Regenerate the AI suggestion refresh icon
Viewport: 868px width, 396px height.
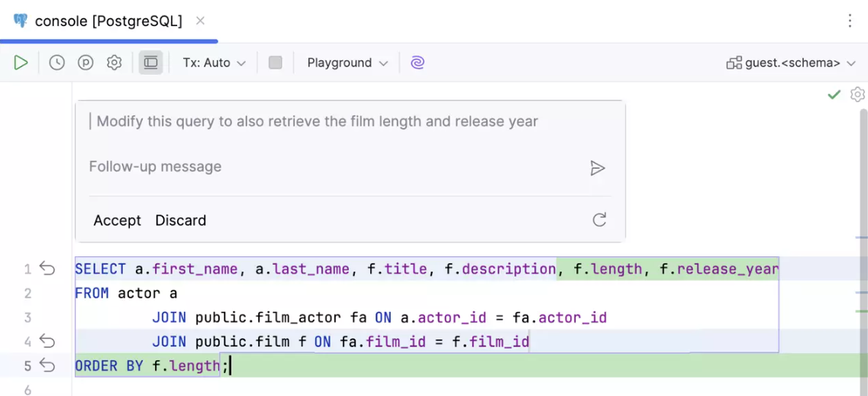(599, 220)
